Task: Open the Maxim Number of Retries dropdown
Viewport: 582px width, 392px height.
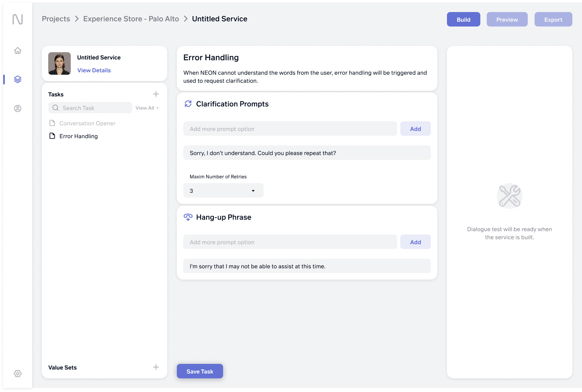Action: click(x=223, y=191)
